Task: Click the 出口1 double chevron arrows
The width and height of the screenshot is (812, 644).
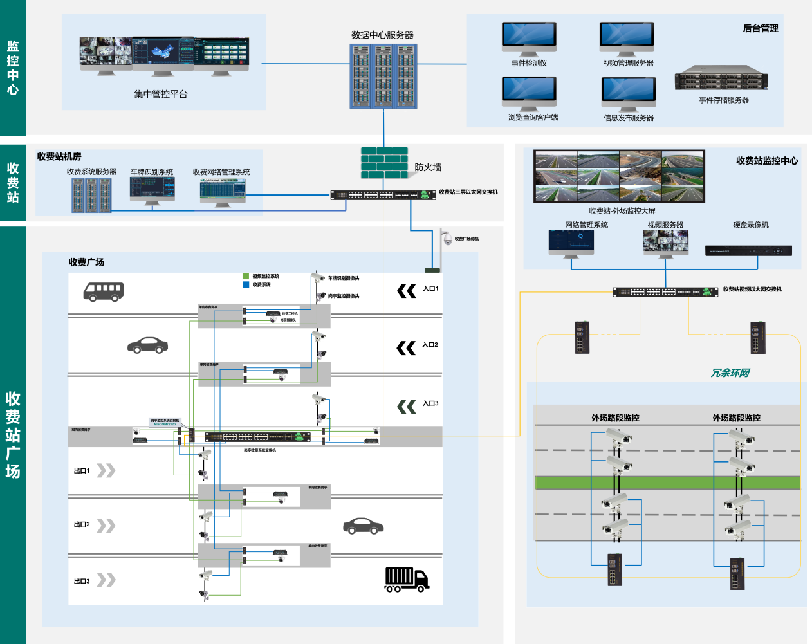Action: (x=106, y=471)
